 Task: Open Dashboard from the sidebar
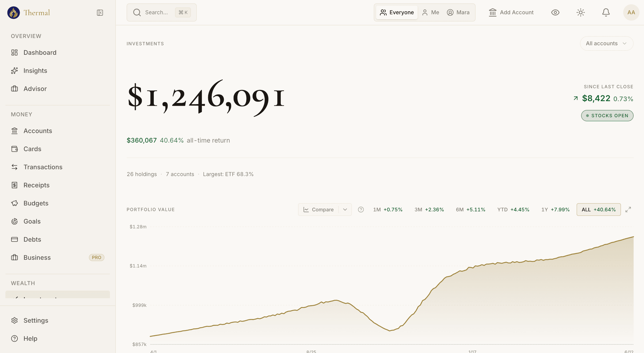58,52
